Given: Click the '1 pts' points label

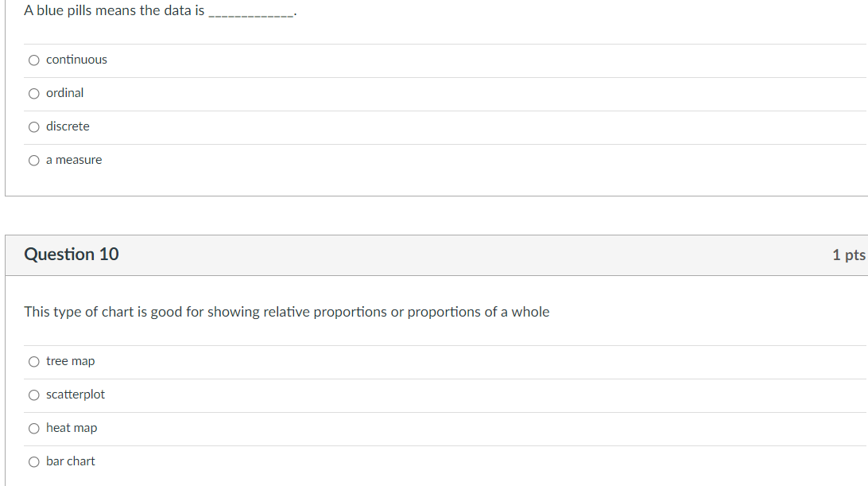Looking at the screenshot, I should 848,255.
